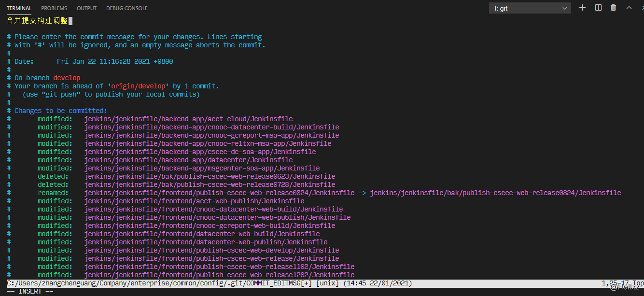The image size is (644, 296).
Task: Open the DEBUG CONSOLE tab
Action: [x=127, y=8]
